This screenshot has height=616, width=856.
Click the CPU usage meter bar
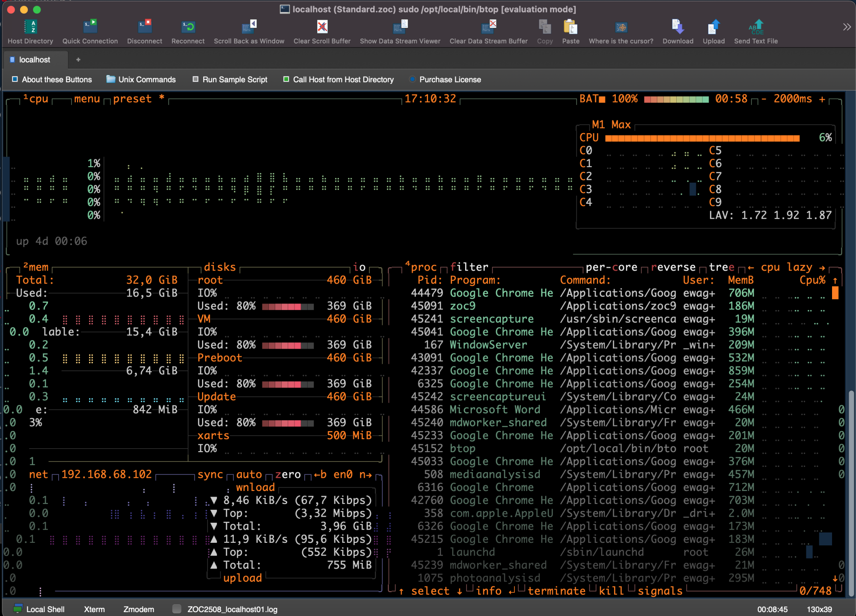click(x=702, y=138)
